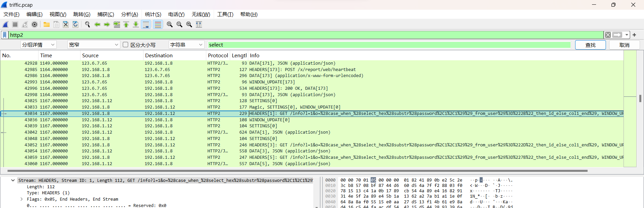The height and width of the screenshot is (208, 644).
Task: Open display filter bookmark menu
Action: pos(5,35)
